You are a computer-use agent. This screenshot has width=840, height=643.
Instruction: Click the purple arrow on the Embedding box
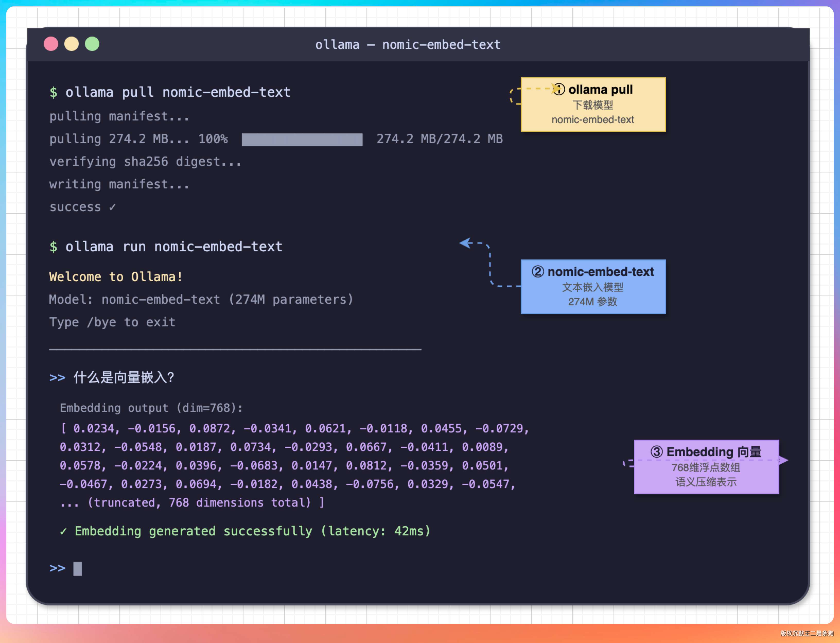(783, 460)
